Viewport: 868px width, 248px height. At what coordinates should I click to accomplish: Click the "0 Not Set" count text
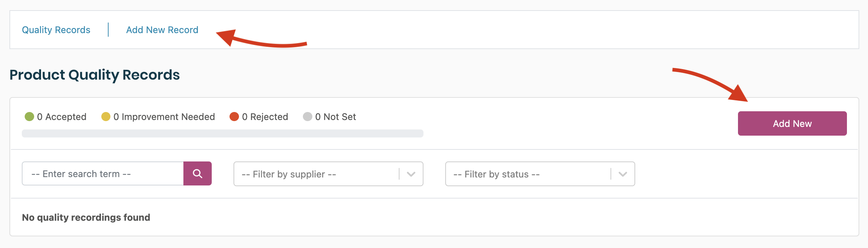click(x=336, y=117)
